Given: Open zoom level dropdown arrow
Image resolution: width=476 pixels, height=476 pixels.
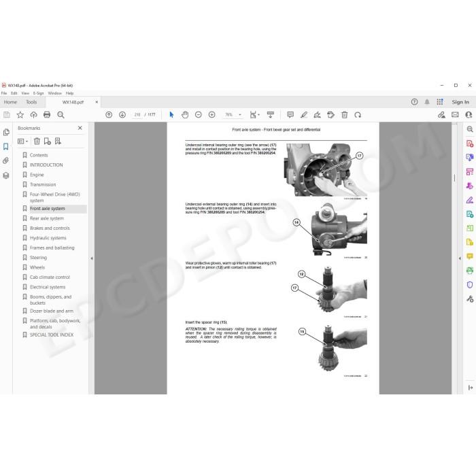Looking at the screenshot, I should [240, 115].
